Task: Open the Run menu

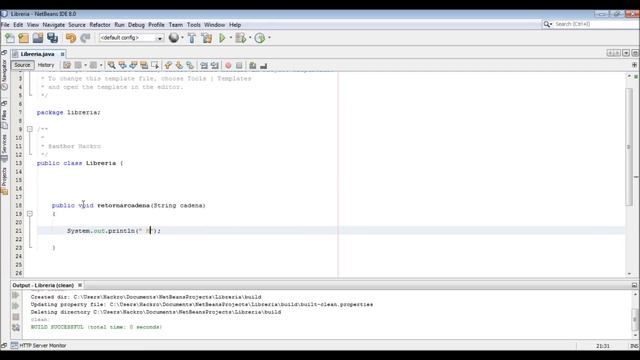Action: coord(119,25)
